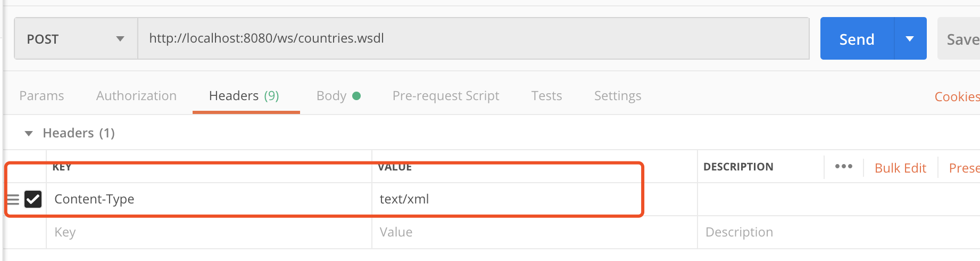
Task: Open the Send options dropdown arrow
Action: tap(910, 39)
